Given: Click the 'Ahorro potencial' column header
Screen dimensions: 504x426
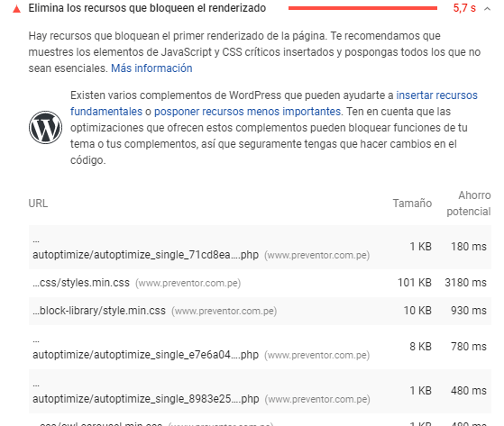Looking at the screenshot, I should [469, 204].
